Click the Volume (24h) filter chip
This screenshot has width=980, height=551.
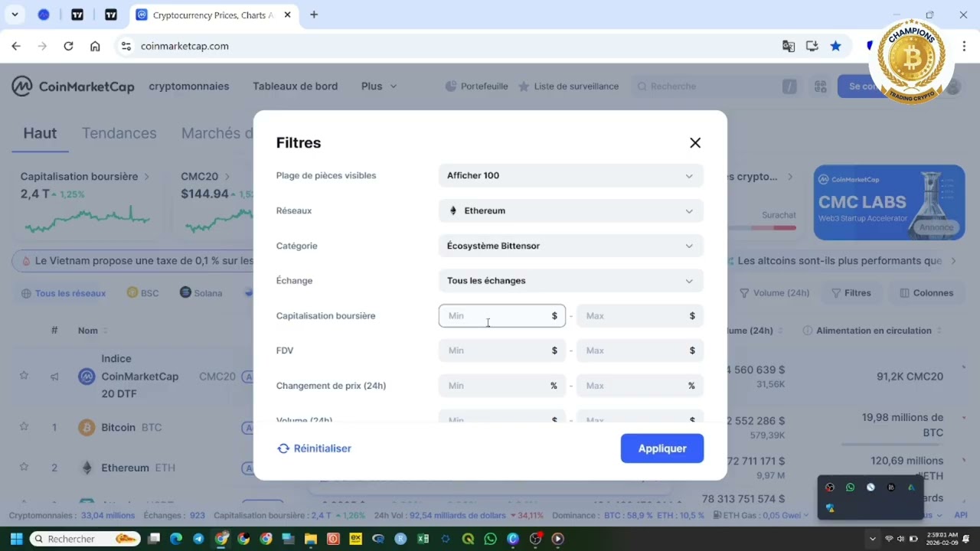tap(775, 293)
